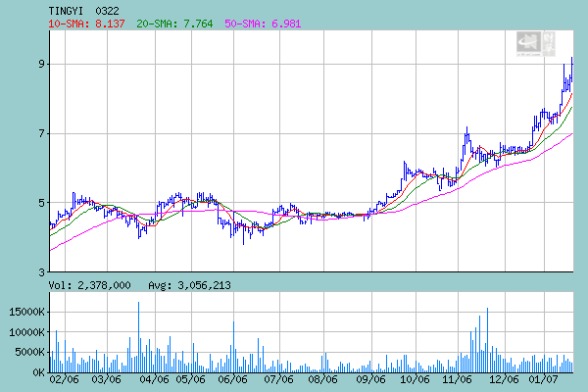
Task: Click volume axis label 0K
Action: (38, 372)
